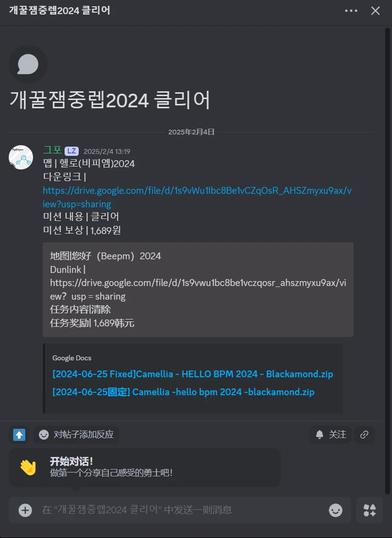The height and width of the screenshot is (538, 392).
Task: Open the Camellia HELLO BPM 2024 Blackamond.zip link
Action: [192, 374]
